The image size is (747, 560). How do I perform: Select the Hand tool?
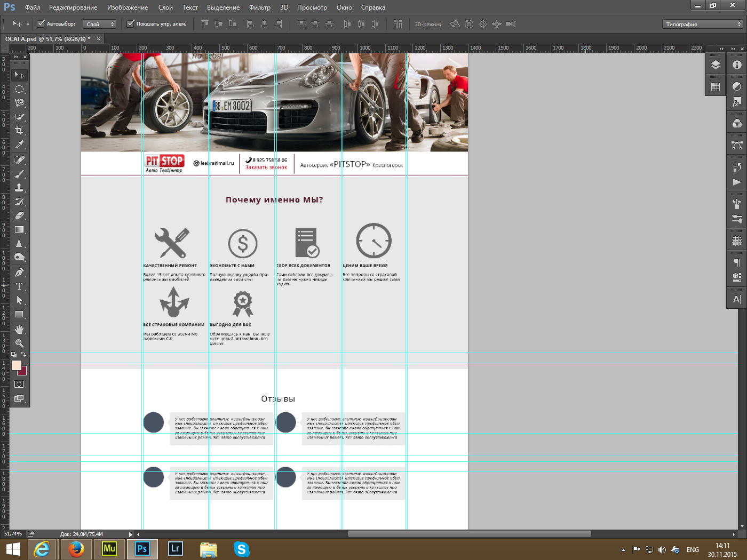coord(19,329)
